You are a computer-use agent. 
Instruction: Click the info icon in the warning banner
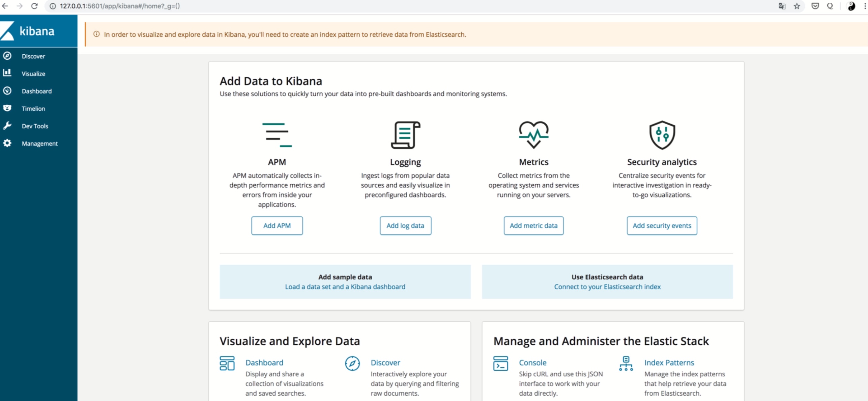tap(96, 34)
